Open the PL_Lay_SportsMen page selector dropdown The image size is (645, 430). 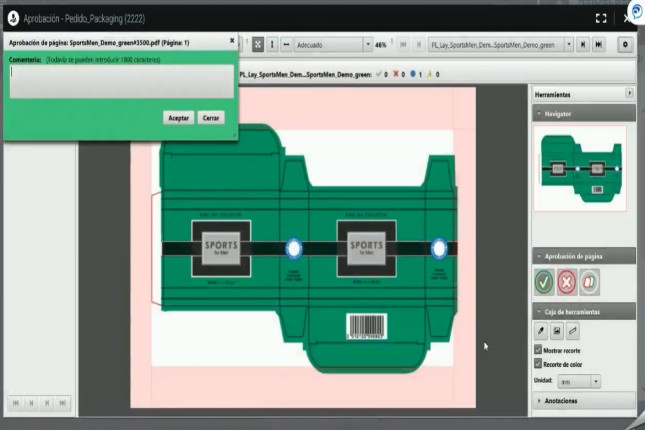click(568, 45)
